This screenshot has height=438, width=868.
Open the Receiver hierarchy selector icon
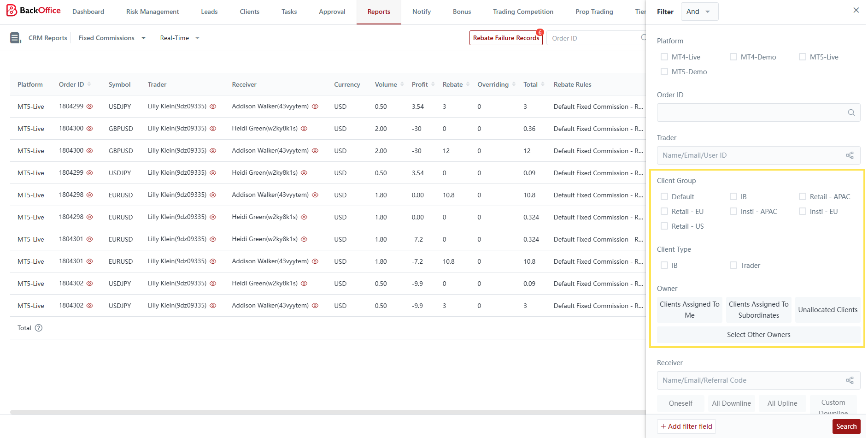850,380
